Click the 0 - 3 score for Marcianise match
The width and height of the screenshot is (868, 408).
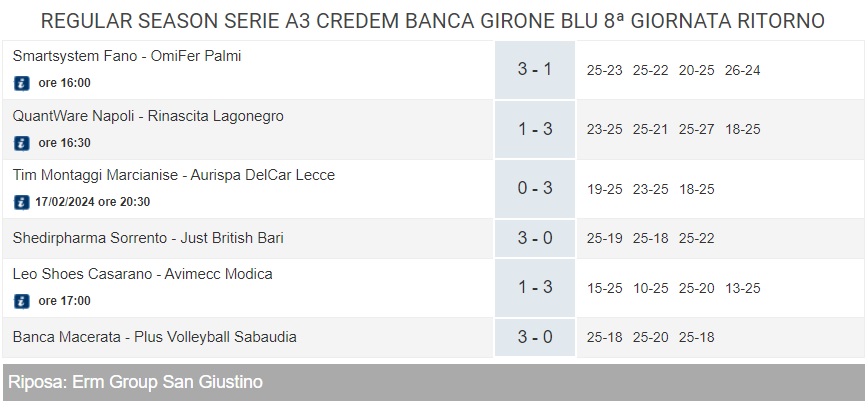pyautogui.click(x=535, y=188)
